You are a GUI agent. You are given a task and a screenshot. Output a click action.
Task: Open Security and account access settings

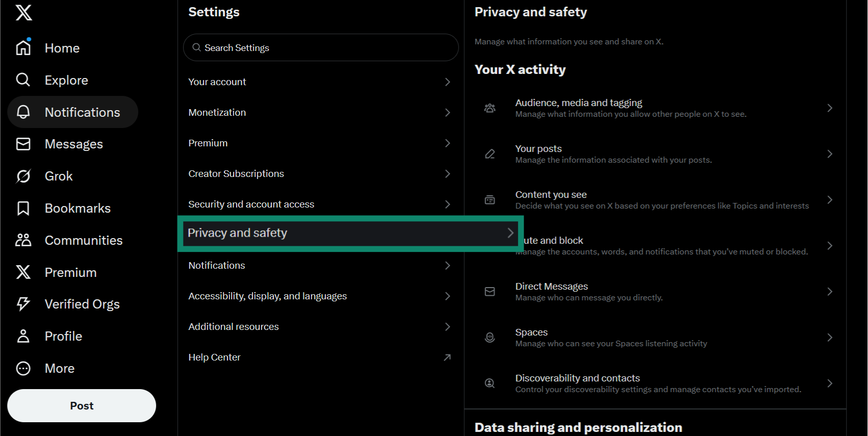[x=320, y=204]
